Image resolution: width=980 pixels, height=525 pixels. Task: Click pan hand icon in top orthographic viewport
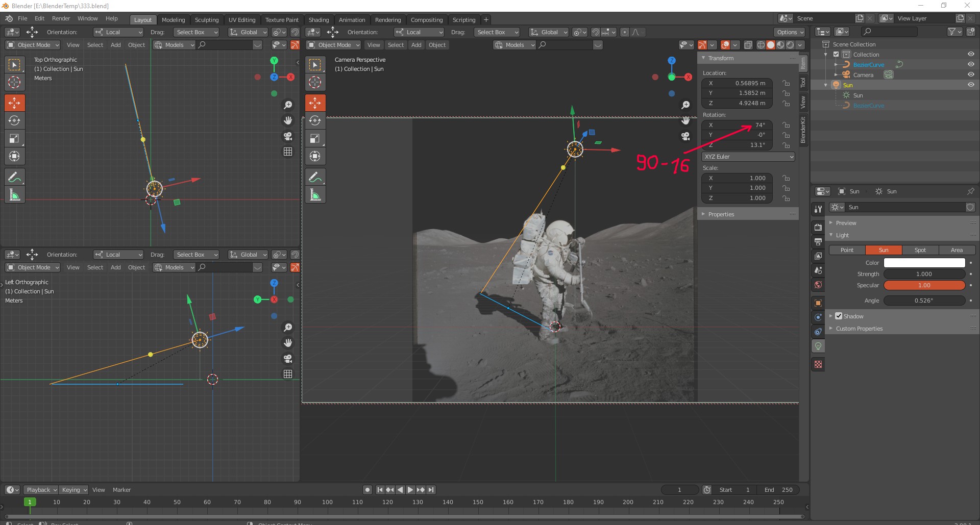288,120
